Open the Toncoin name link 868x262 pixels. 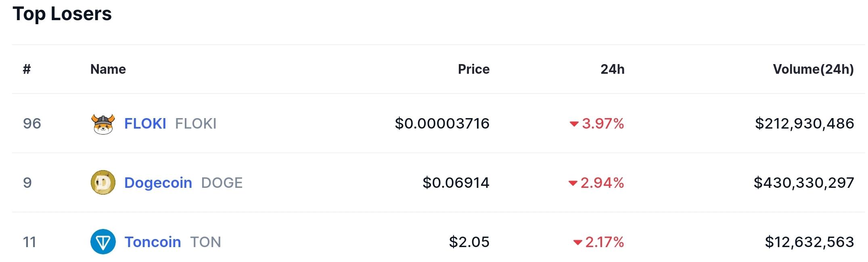coord(153,242)
